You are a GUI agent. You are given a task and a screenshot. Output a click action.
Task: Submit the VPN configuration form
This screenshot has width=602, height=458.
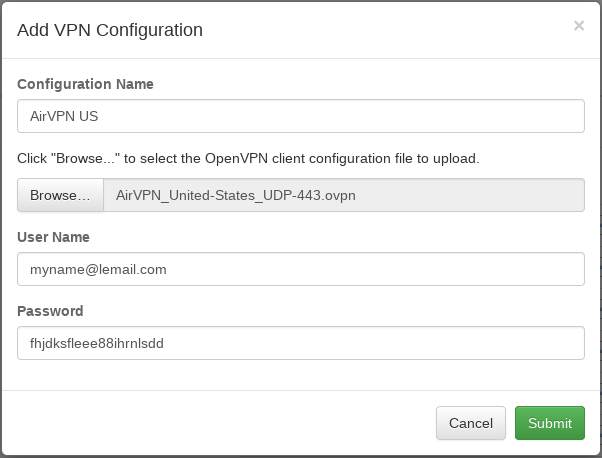(x=549, y=423)
